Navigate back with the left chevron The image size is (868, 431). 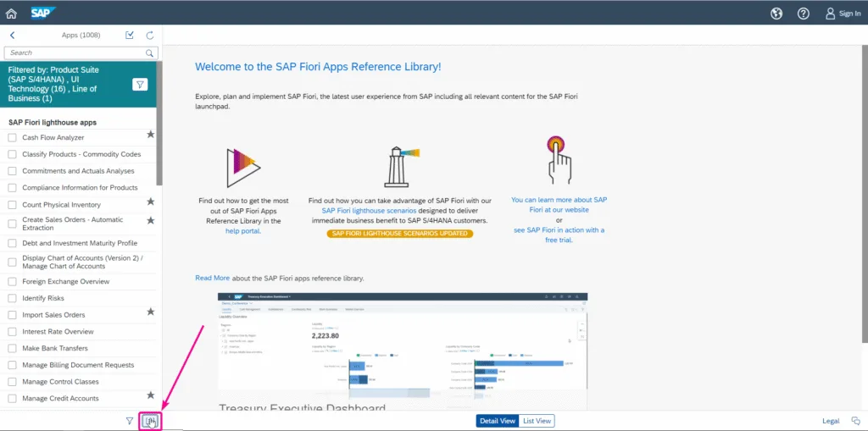pyautogui.click(x=12, y=35)
